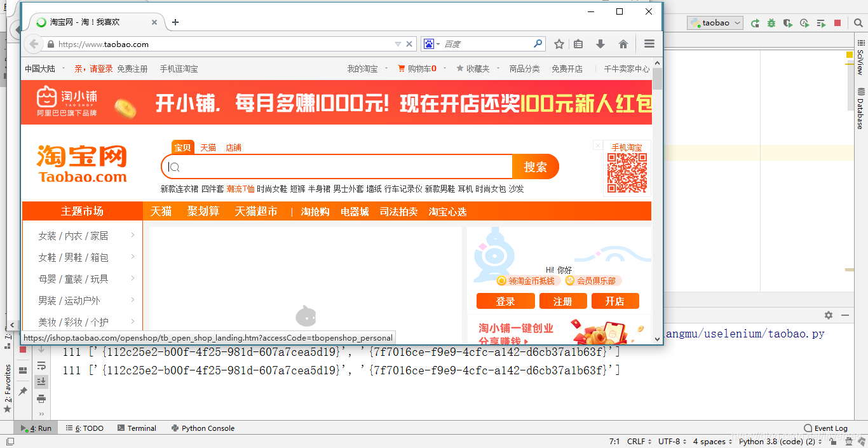
Task: Click the 免费注册 link
Action: 132,69
